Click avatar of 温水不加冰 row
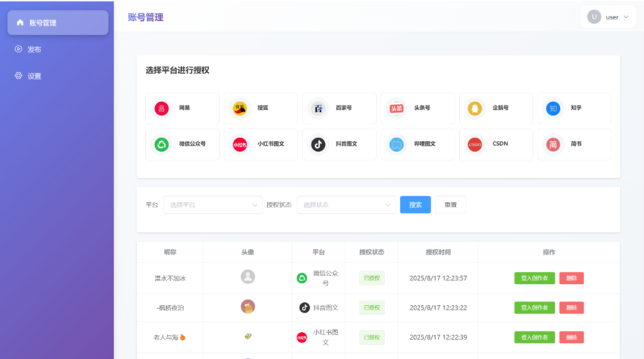Screen dimensions: 644x359 pos(248,277)
